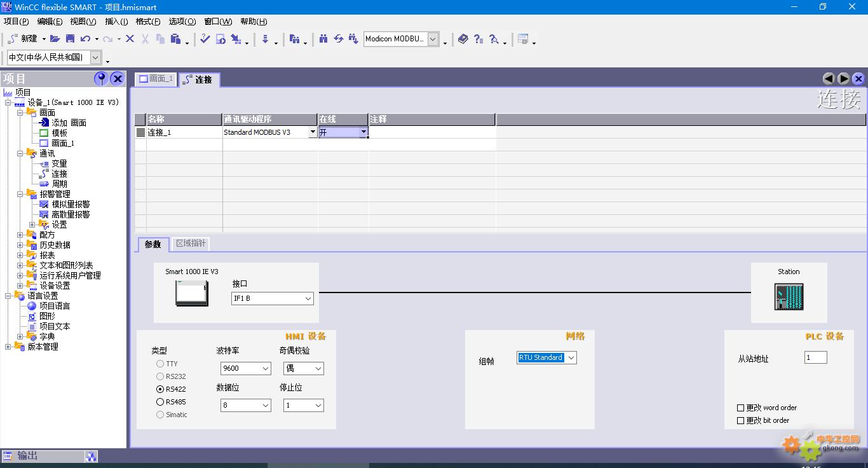This screenshot has width=868, height=468.
Task: Collapse the 通讯 folder in the tree
Action: click(x=20, y=153)
